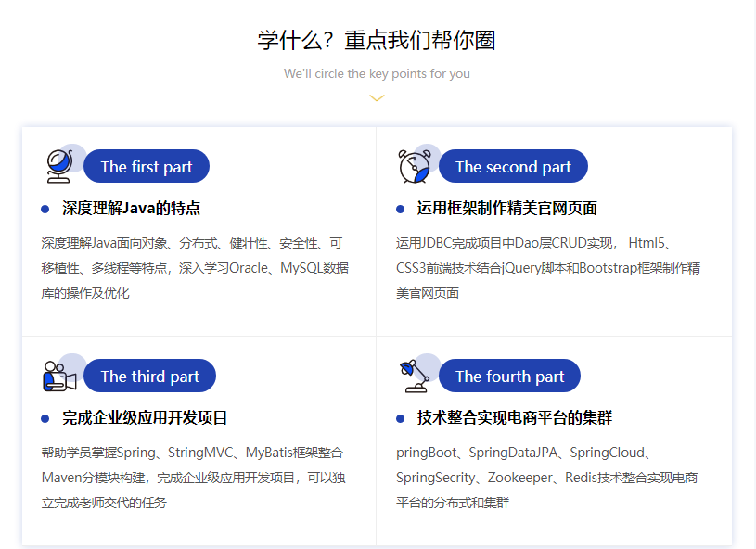
Task: Click the alarm clock icon in second part
Action: pos(413,166)
